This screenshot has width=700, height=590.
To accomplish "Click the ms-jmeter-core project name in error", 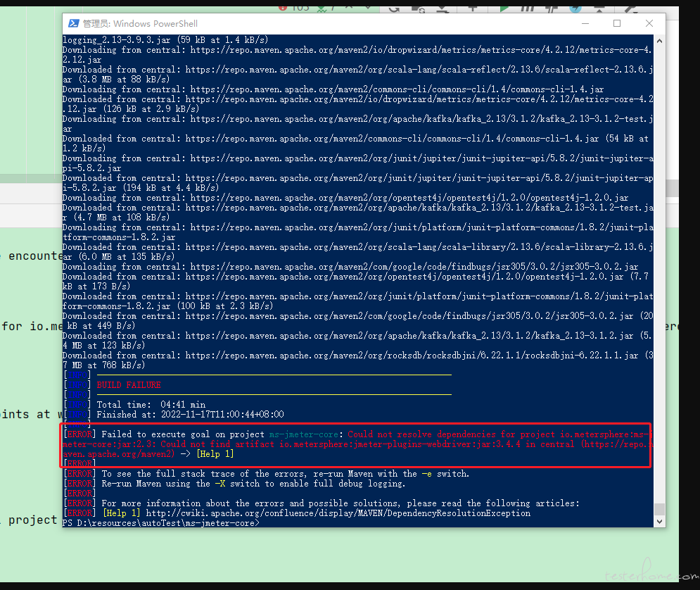I will pos(304,434).
